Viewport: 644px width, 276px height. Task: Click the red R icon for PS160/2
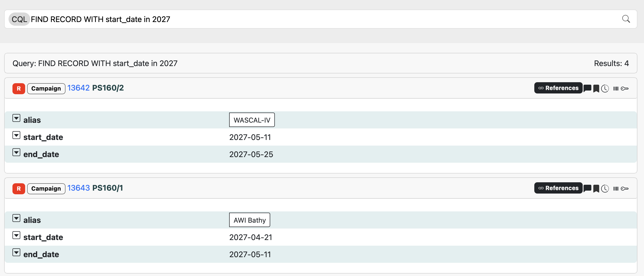(19, 88)
